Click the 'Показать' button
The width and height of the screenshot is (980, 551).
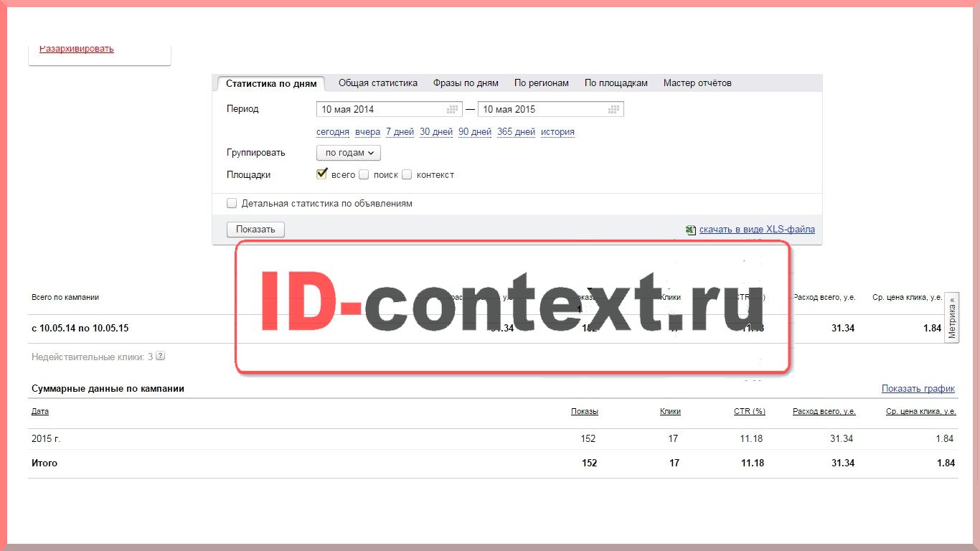pos(255,230)
